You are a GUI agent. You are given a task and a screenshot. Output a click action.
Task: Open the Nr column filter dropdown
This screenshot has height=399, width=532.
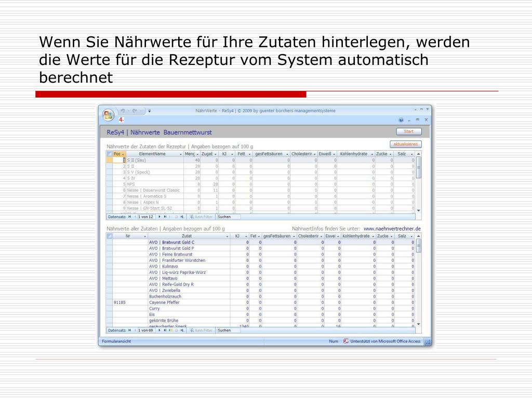[145, 236]
